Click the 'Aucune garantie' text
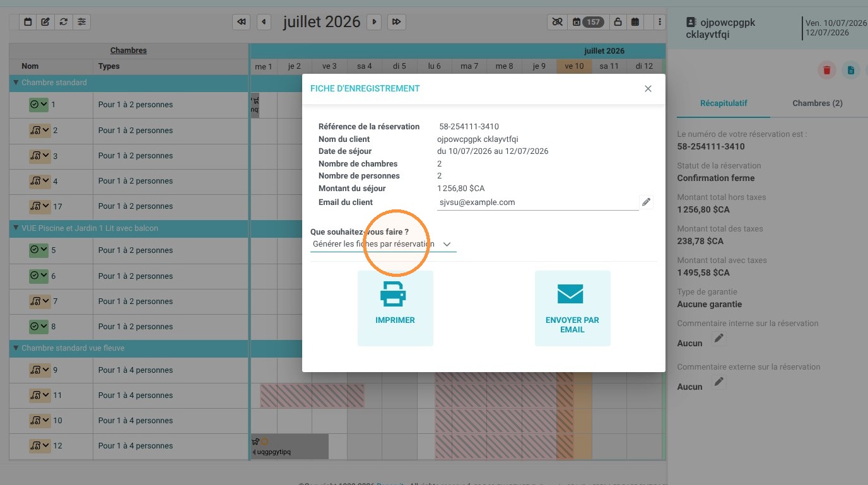This screenshot has height=485, width=868. pyautogui.click(x=710, y=304)
